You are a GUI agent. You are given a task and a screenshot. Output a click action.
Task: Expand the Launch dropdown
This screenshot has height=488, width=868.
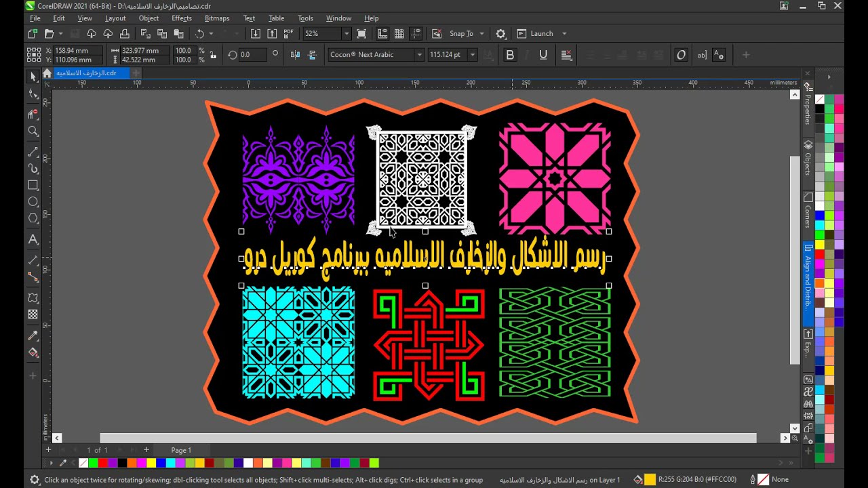564,33
